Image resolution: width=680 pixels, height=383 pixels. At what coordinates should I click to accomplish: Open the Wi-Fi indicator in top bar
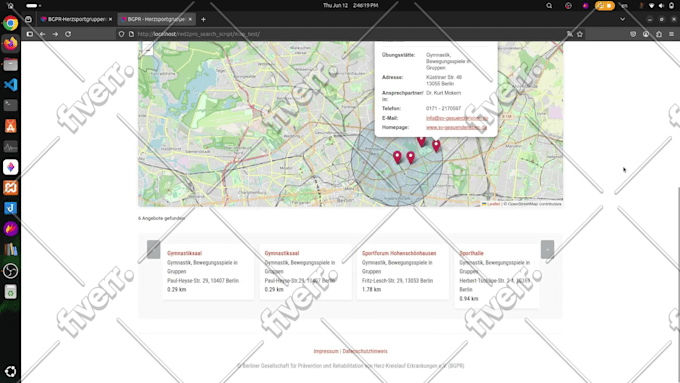click(651, 6)
